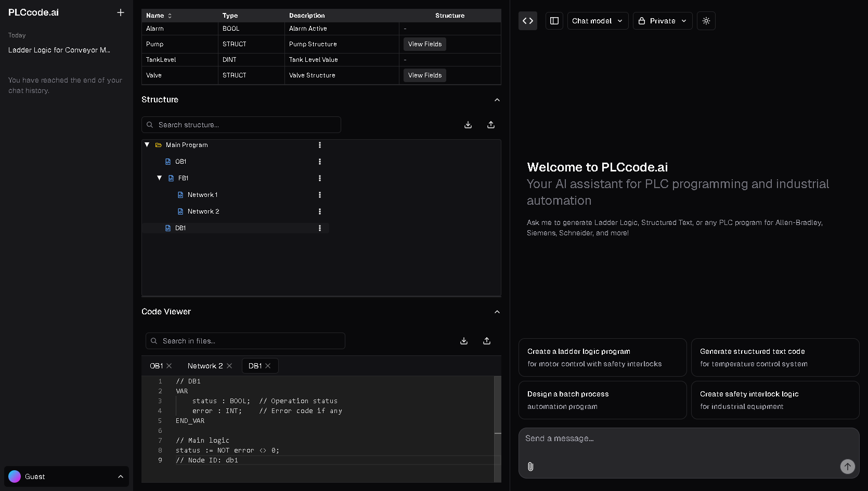Click the plus icon for new chat
Image resolution: width=868 pixels, height=491 pixels.
tap(121, 12)
